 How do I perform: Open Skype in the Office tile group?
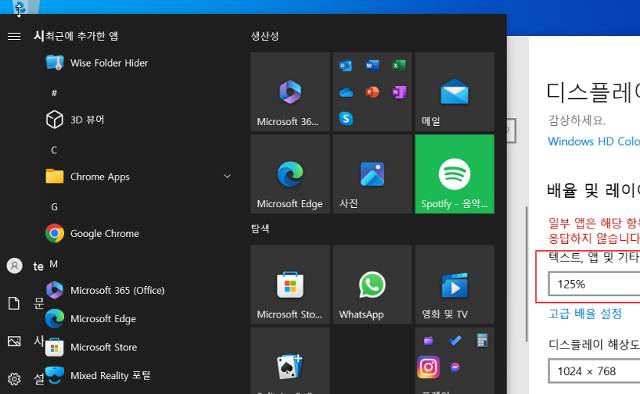[x=346, y=119]
